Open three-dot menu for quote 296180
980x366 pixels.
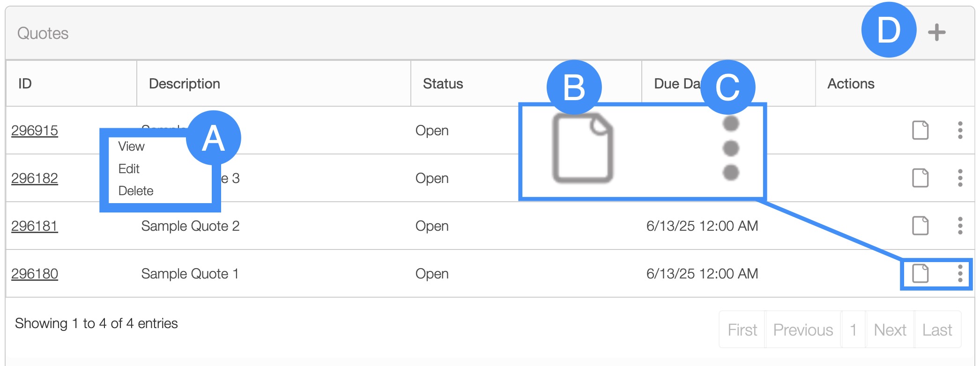click(x=960, y=273)
